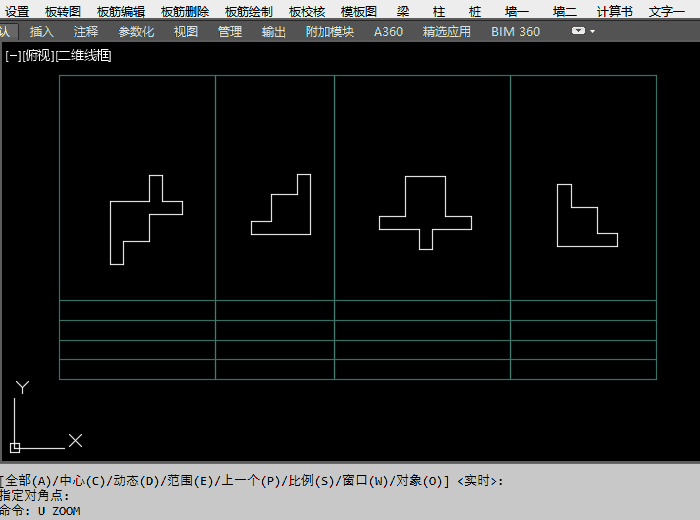
Task: Switch to the 输出 ribbon tab
Action: coord(274,32)
